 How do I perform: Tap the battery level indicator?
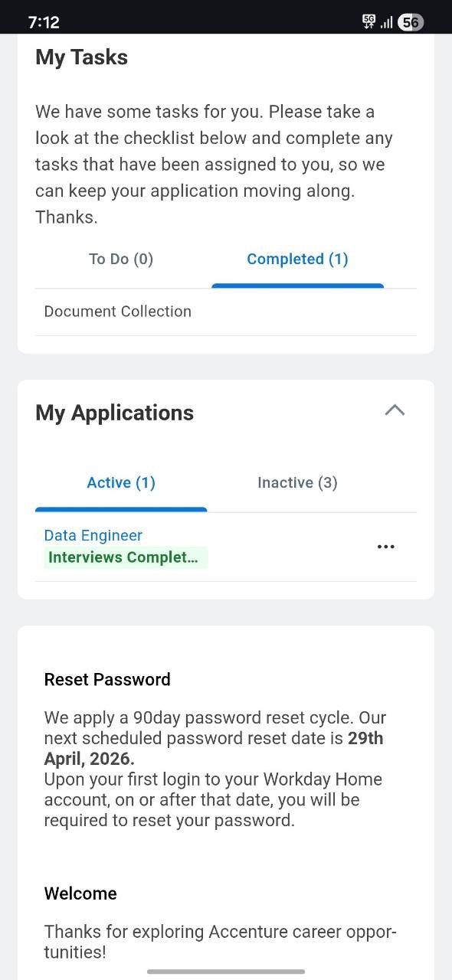pyautogui.click(x=411, y=22)
